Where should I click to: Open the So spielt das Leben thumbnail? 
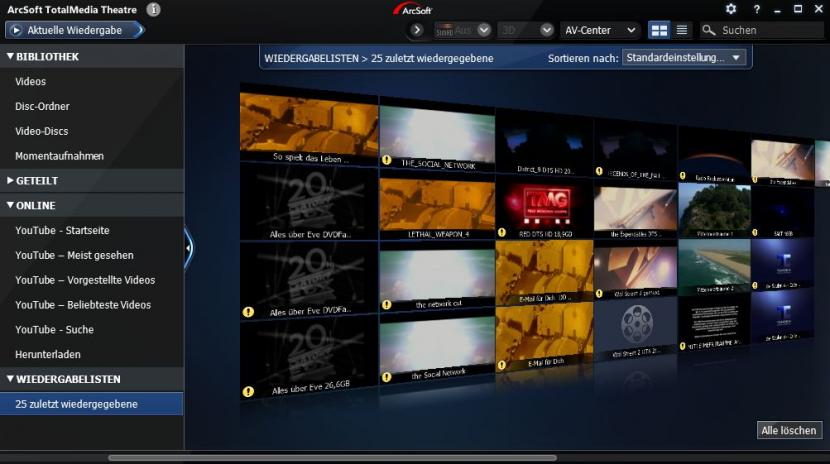(x=309, y=128)
